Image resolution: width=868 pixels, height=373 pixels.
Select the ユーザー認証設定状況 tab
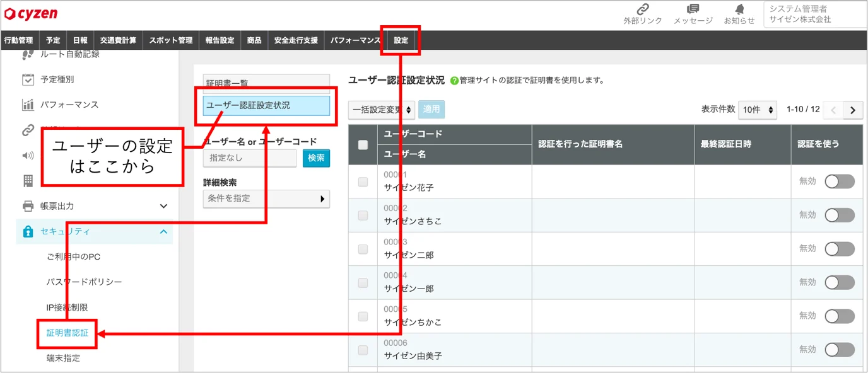[266, 105]
